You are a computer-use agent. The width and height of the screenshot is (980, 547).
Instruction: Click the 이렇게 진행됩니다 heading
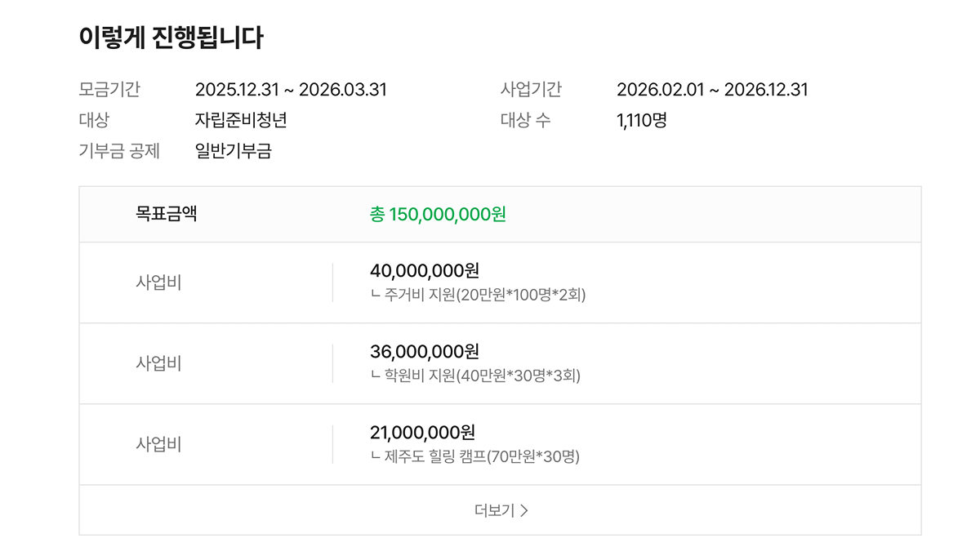coord(171,38)
